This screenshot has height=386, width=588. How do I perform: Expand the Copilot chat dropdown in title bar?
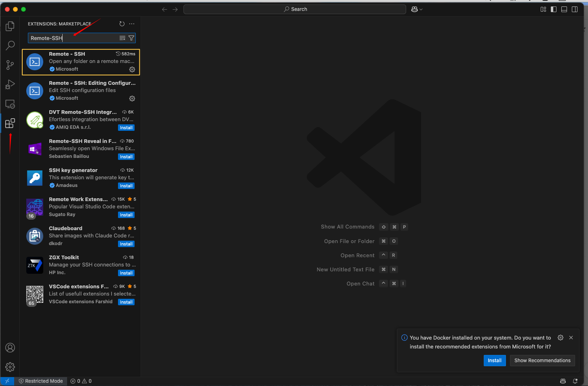[x=421, y=9]
